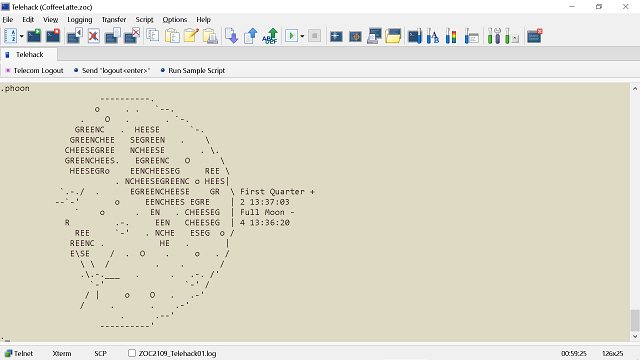Click the disconnect red X icon
The height and width of the screenshot is (360, 640).
tap(94, 36)
